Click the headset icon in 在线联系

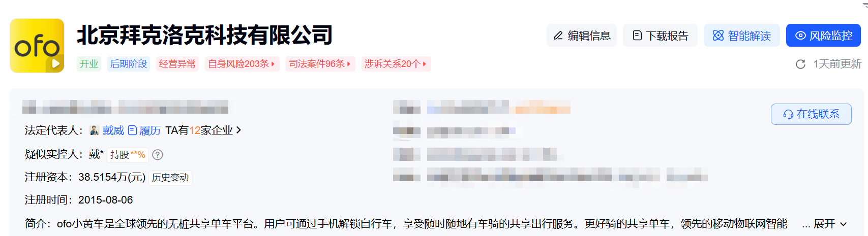[788, 114]
